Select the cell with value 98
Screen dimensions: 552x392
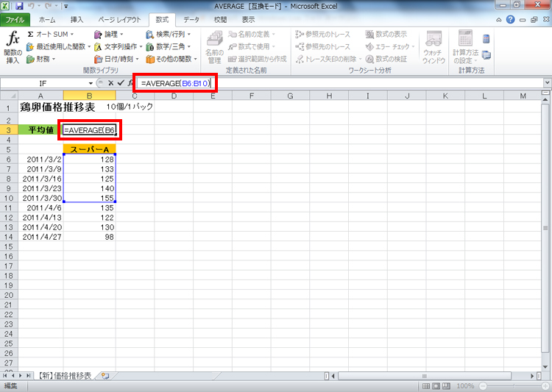point(89,237)
